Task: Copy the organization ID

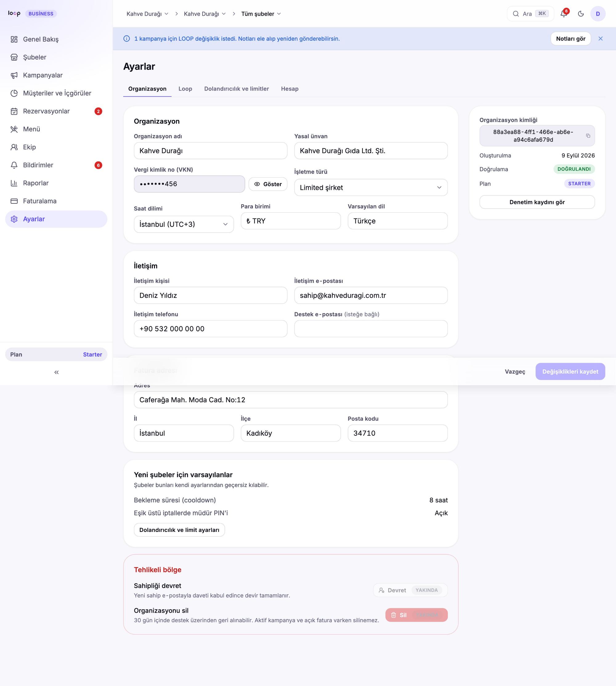Action: click(588, 136)
